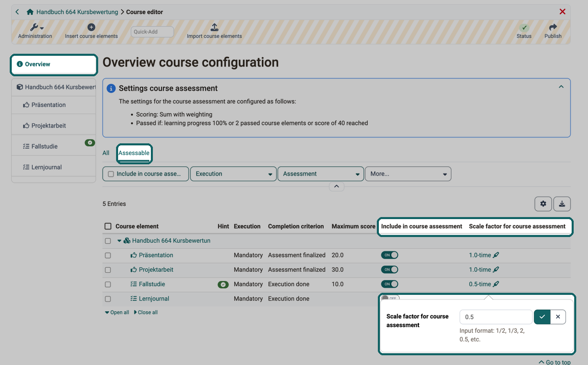Viewport: 588px width, 365px height.
Task: Collapse the filter bar with the up chevron
Action: pos(336,186)
